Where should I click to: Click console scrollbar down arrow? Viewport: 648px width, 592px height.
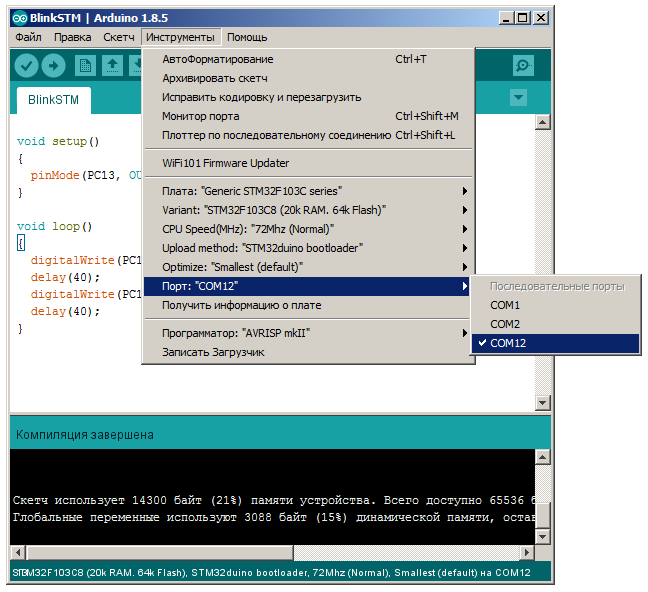pos(543,537)
